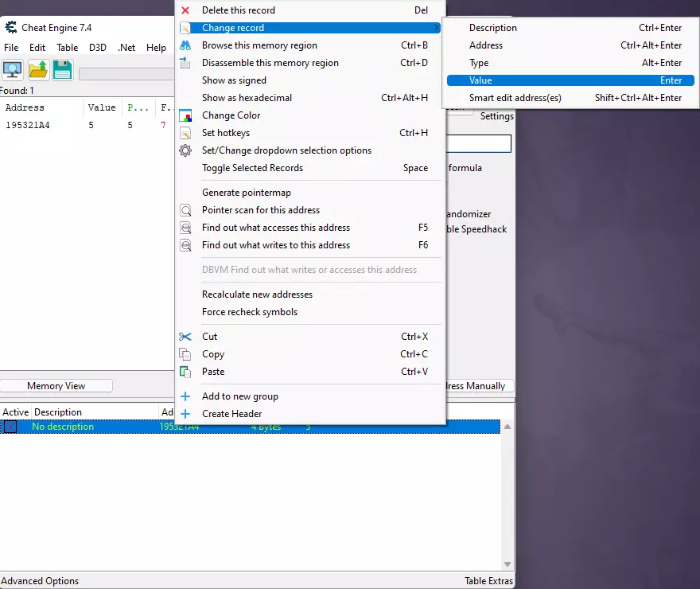
Task: Click the Copy pages icon
Action: (x=185, y=354)
